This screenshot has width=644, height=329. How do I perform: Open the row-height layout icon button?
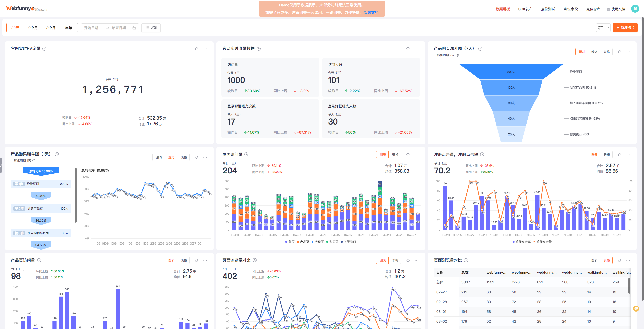pyautogui.click(x=600, y=28)
